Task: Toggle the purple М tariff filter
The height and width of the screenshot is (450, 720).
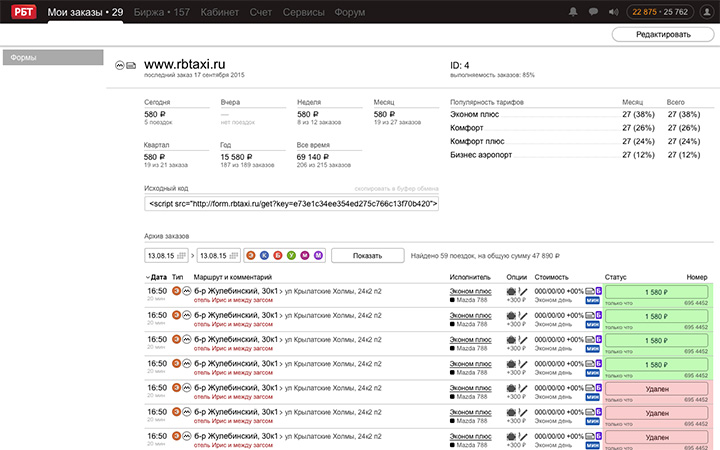Action: [x=318, y=255]
